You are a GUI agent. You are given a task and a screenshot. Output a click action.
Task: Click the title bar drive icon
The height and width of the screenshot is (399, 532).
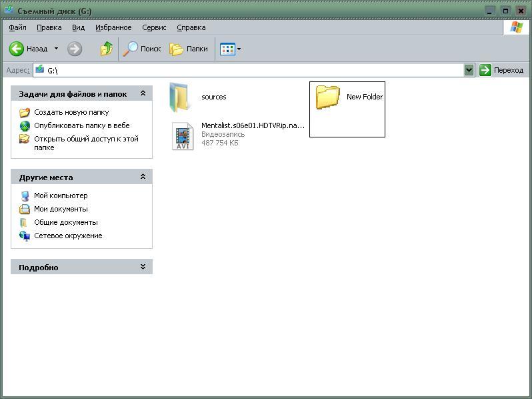[x=9, y=11]
